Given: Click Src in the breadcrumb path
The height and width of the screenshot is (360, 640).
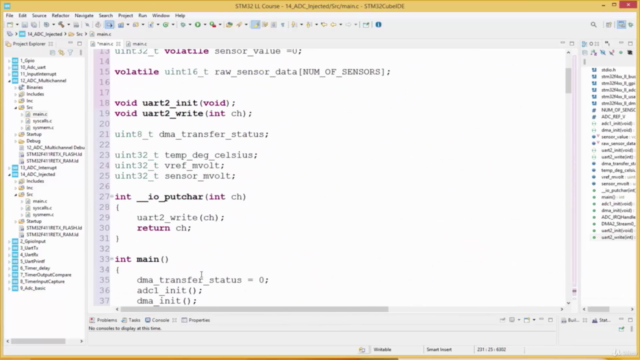Looking at the screenshot, I should (x=79, y=34).
